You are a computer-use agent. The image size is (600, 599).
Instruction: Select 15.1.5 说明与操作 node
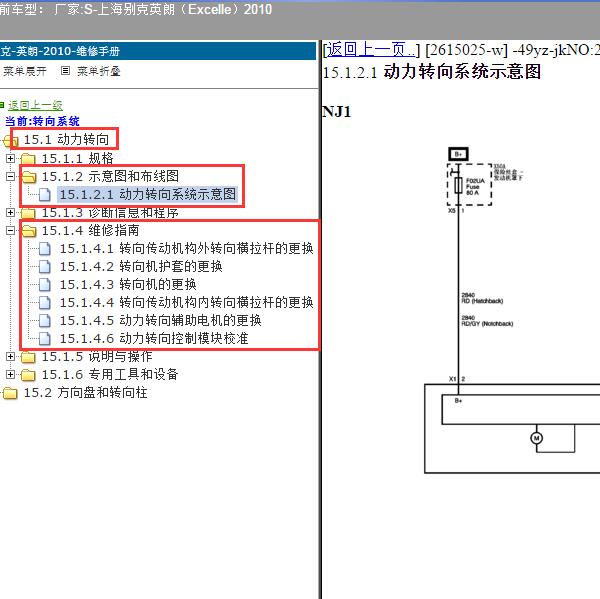(x=97, y=356)
